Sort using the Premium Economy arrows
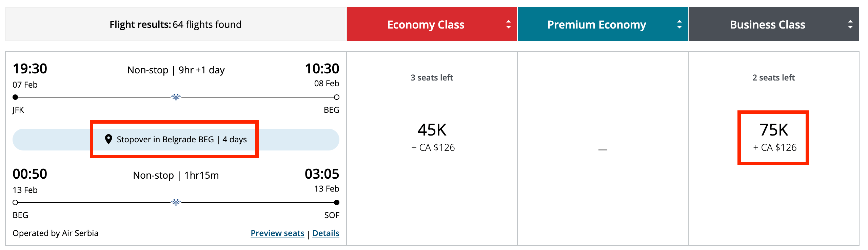The image size is (868, 250). pos(679,24)
